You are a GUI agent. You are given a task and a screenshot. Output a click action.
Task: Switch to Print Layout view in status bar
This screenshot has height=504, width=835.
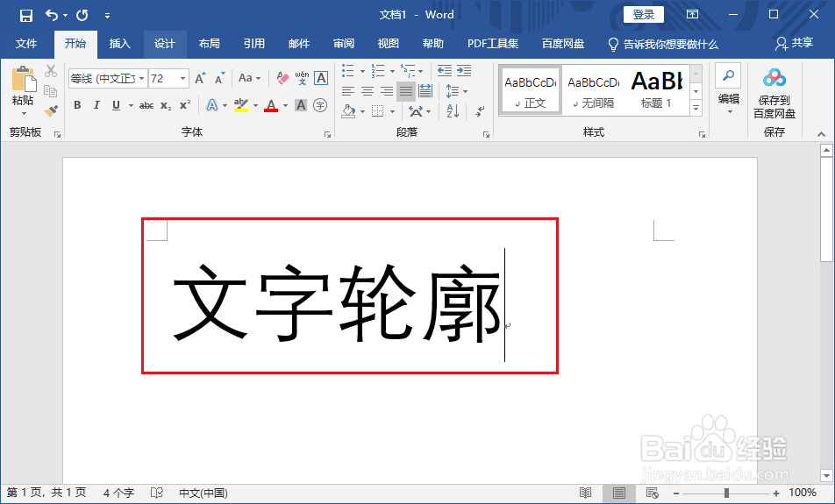[x=619, y=493]
